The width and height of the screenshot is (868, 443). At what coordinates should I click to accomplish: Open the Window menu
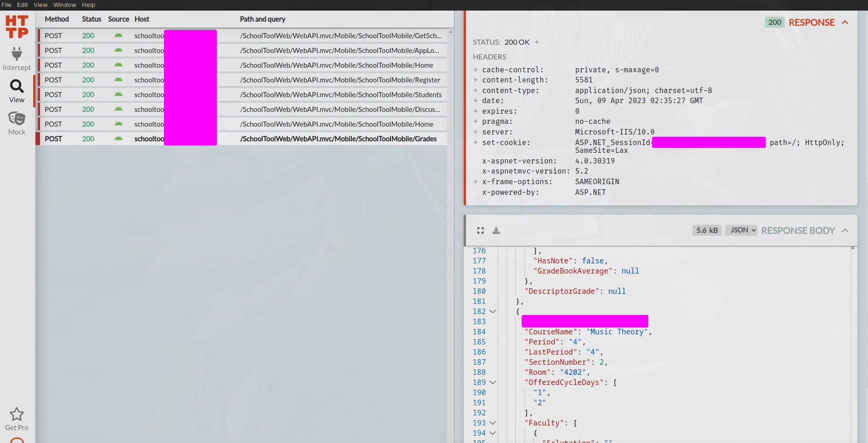click(64, 5)
